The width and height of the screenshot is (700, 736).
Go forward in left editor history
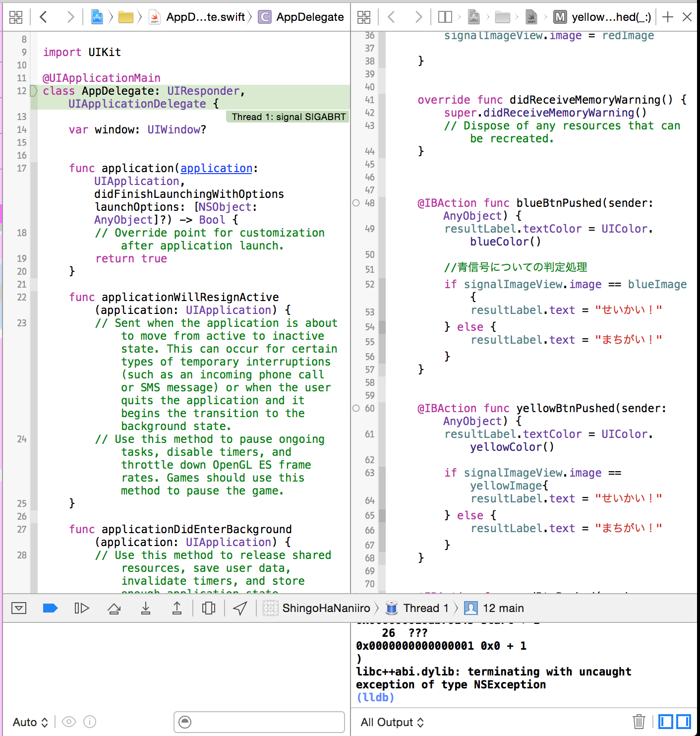(x=70, y=17)
